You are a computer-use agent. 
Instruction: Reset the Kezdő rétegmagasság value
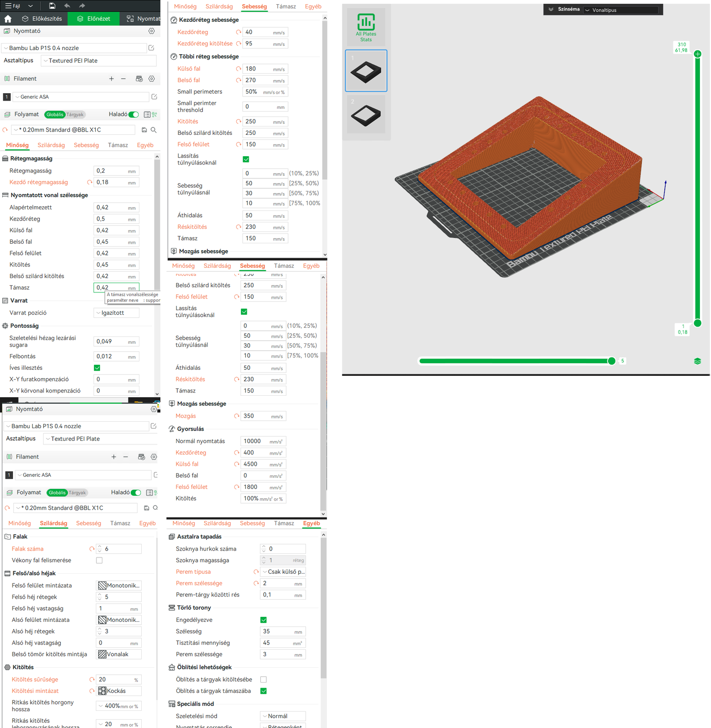89,182
